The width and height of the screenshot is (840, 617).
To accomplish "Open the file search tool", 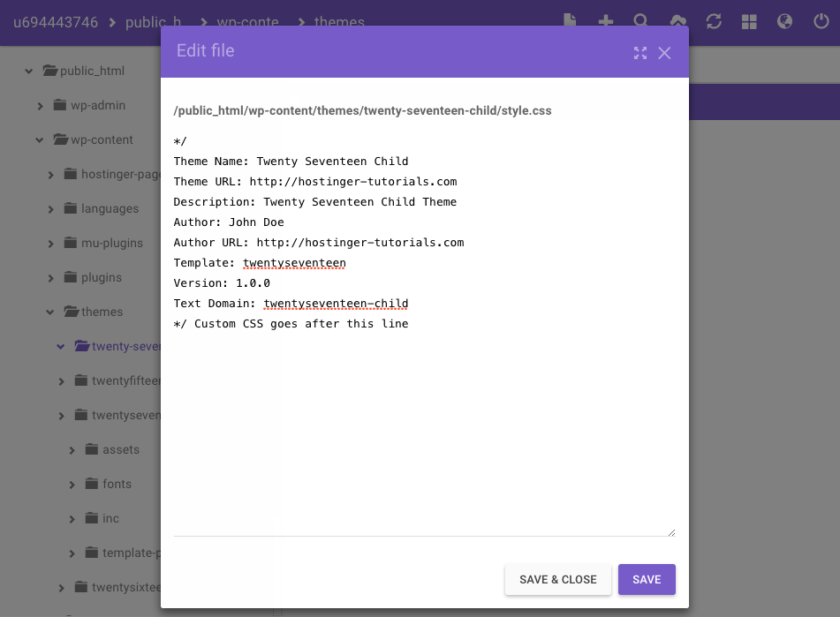I will (x=640, y=21).
